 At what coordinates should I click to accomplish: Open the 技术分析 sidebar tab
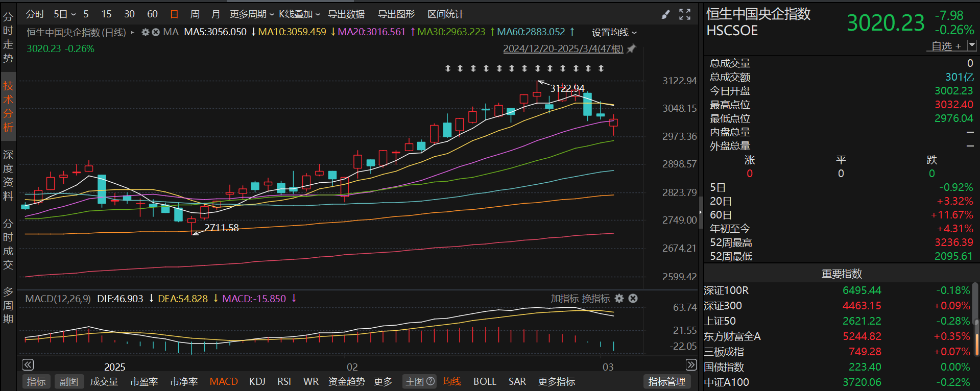point(8,107)
